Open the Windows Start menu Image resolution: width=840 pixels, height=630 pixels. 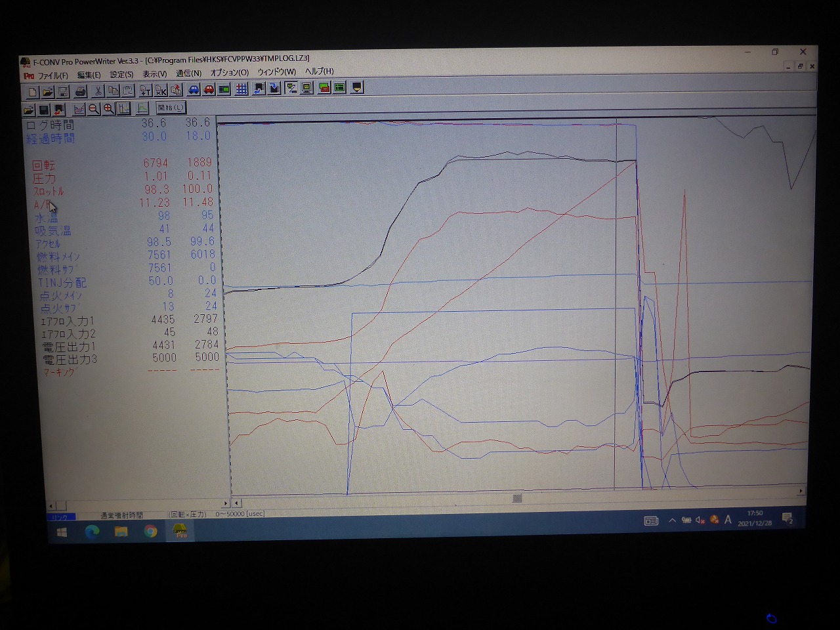62,533
